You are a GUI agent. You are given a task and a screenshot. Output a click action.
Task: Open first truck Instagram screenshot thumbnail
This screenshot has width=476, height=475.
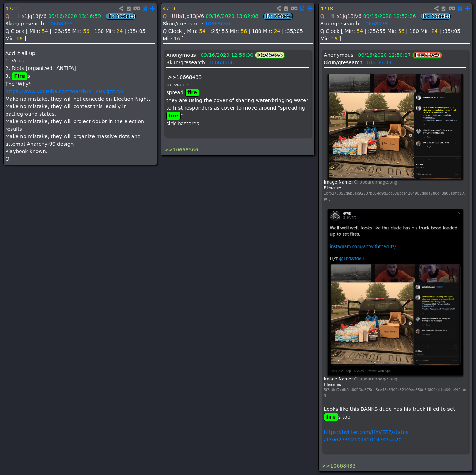pyautogui.click(x=395, y=126)
